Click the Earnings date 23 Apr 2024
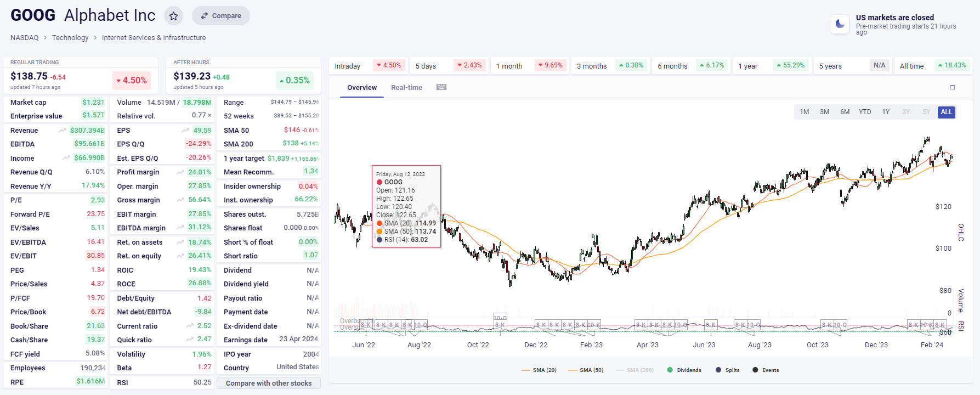 [x=298, y=339]
